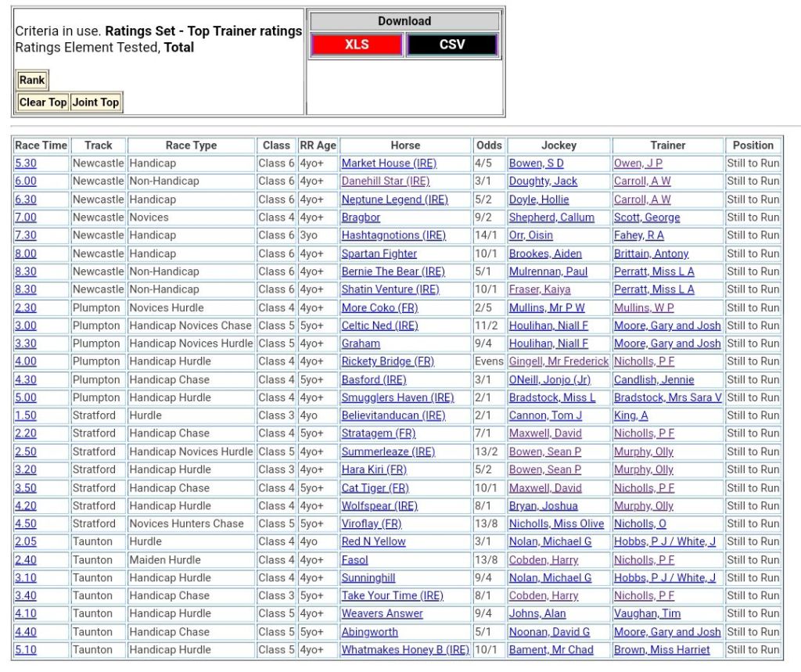Click horse Whatmakes Honey B (IRE)
This screenshot has width=801, height=672.
405,650
